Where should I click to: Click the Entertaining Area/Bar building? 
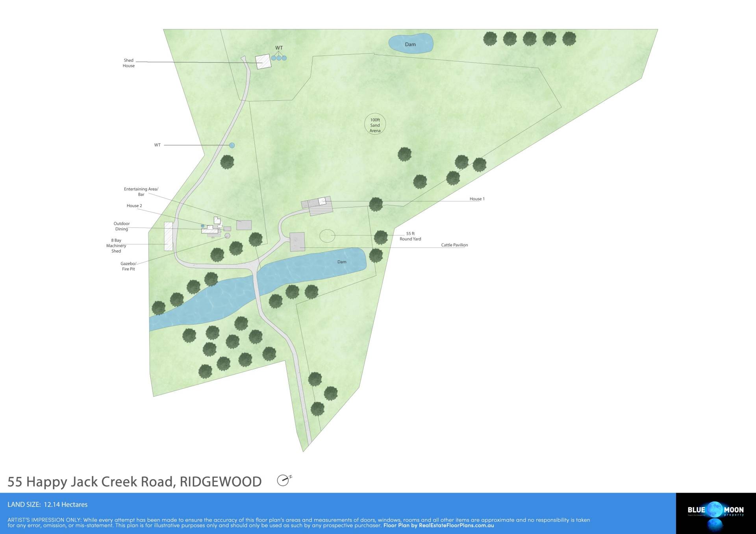244,225
